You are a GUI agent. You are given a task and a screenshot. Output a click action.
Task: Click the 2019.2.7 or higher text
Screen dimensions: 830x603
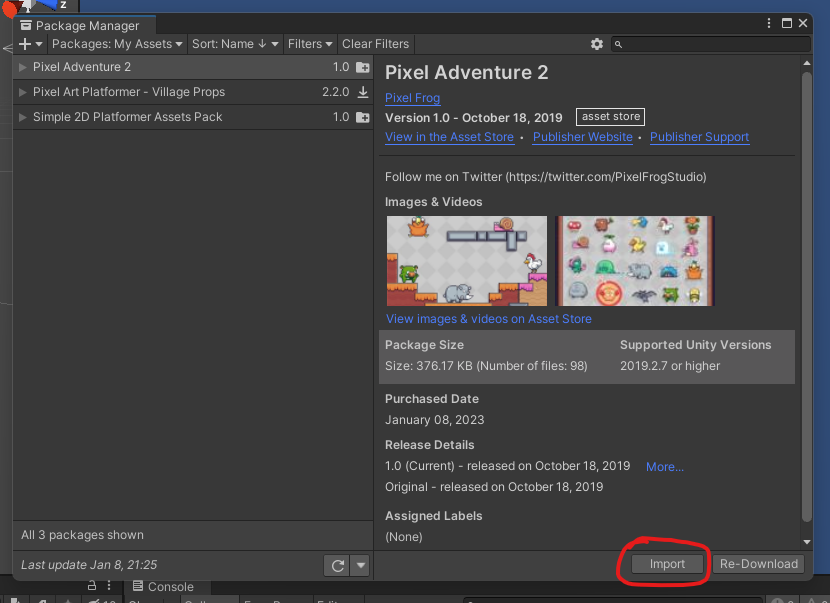(670, 366)
